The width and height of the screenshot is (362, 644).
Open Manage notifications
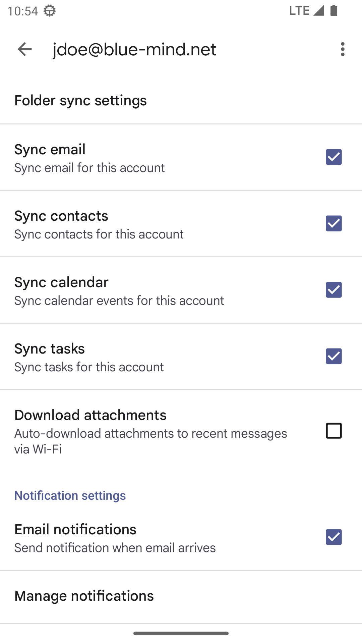pos(84,596)
